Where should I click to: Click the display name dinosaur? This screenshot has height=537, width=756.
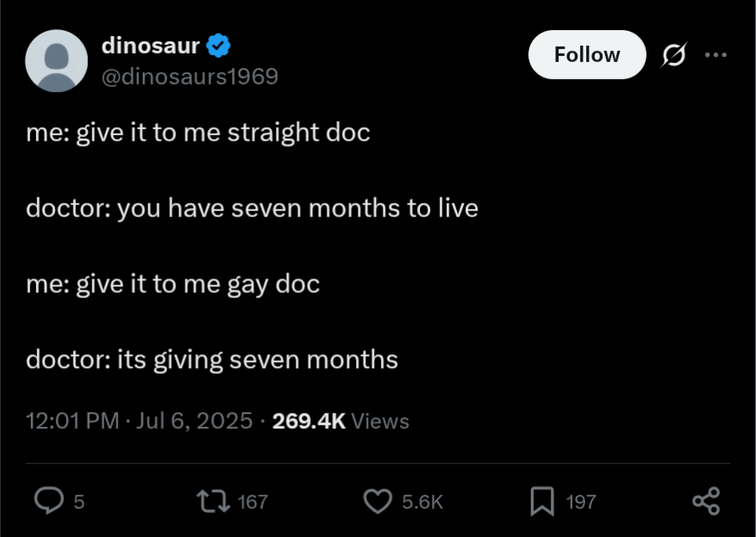tap(151, 46)
